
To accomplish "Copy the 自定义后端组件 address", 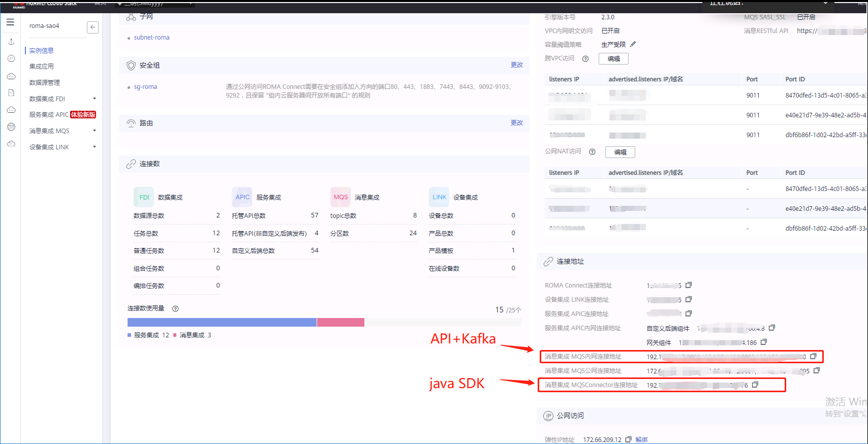I will [x=772, y=328].
